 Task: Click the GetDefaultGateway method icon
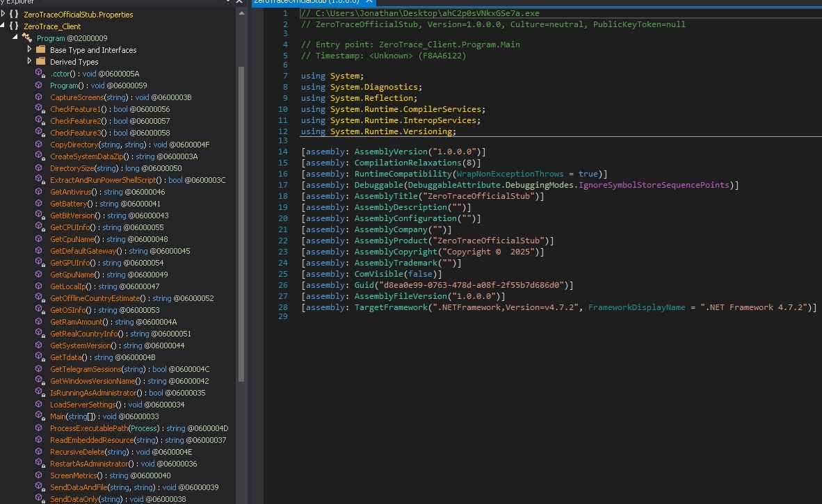coord(40,250)
